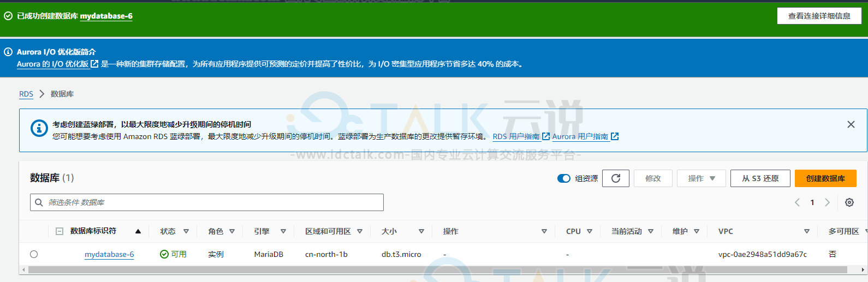868x282 pixels.
Task: Click the search magnifier icon in filter box
Action: point(39,202)
